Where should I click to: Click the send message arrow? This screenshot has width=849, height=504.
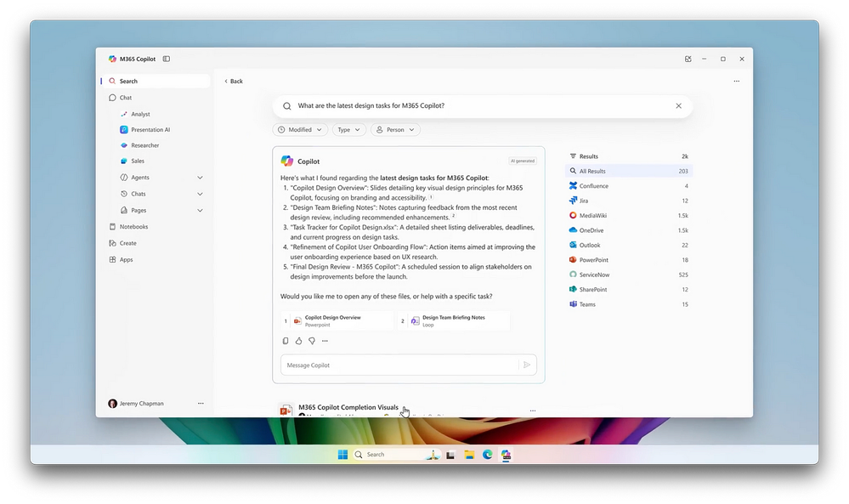pos(527,365)
